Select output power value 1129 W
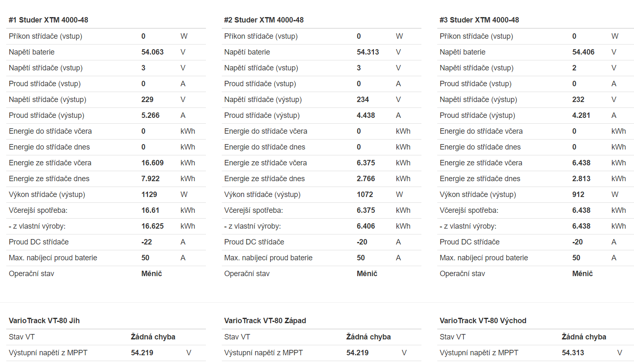The height and width of the screenshot is (364, 634). pos(149,194)
